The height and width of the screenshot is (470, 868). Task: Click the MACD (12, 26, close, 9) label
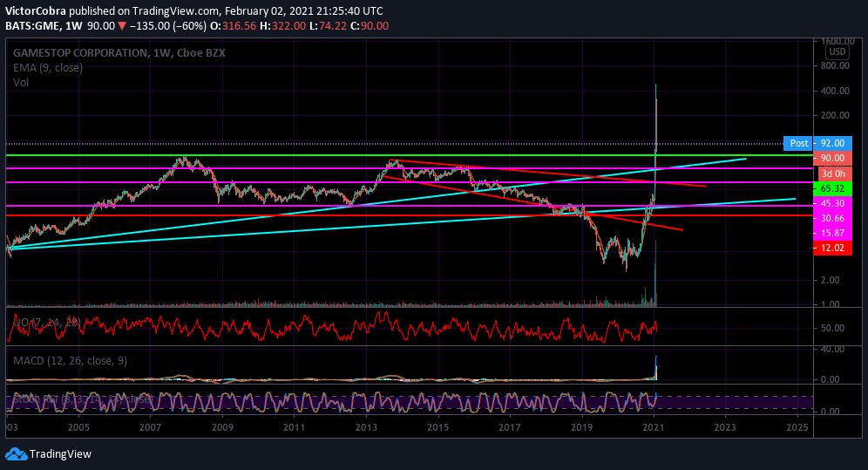coord(70,361)
